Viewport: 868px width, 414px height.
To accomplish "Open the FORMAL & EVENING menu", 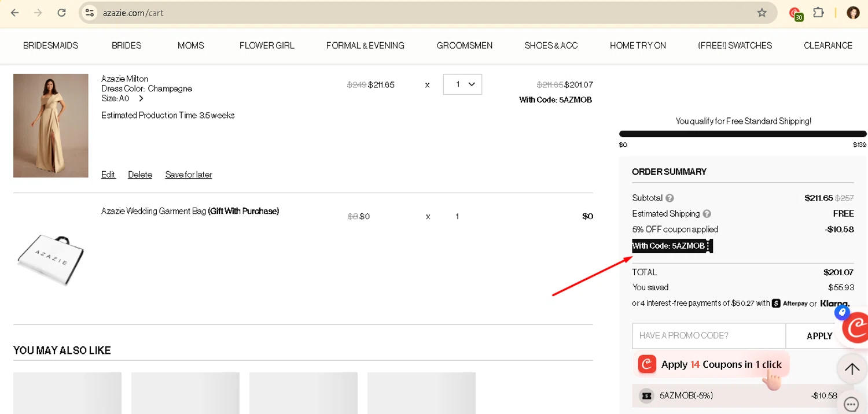I will (365, 45).
